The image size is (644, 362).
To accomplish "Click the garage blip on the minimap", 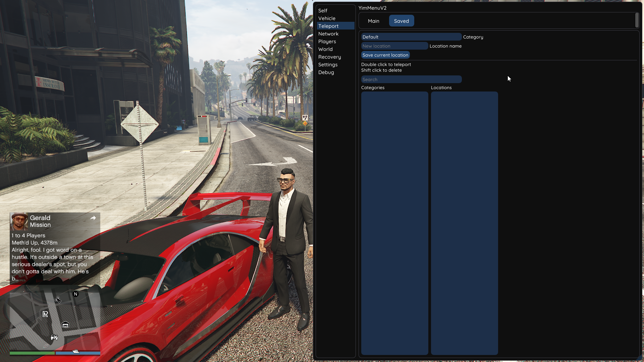I will 65,324.
